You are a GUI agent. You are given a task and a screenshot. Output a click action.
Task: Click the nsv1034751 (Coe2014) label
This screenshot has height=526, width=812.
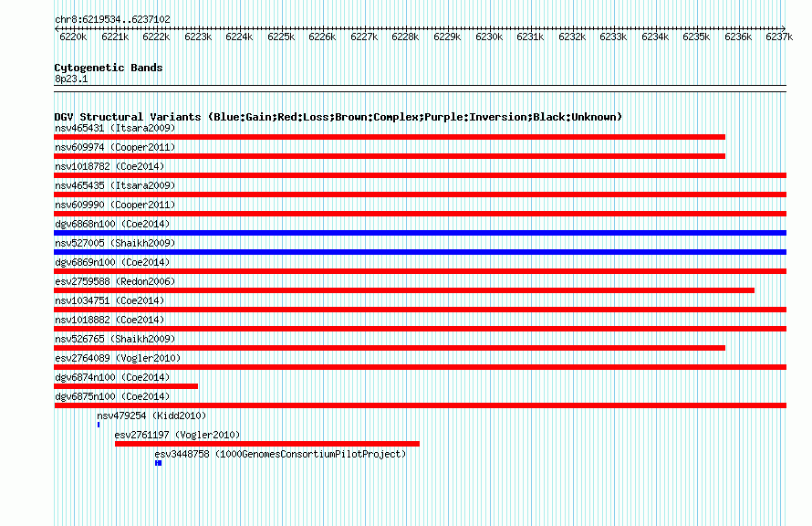click(x=109, y=300)
